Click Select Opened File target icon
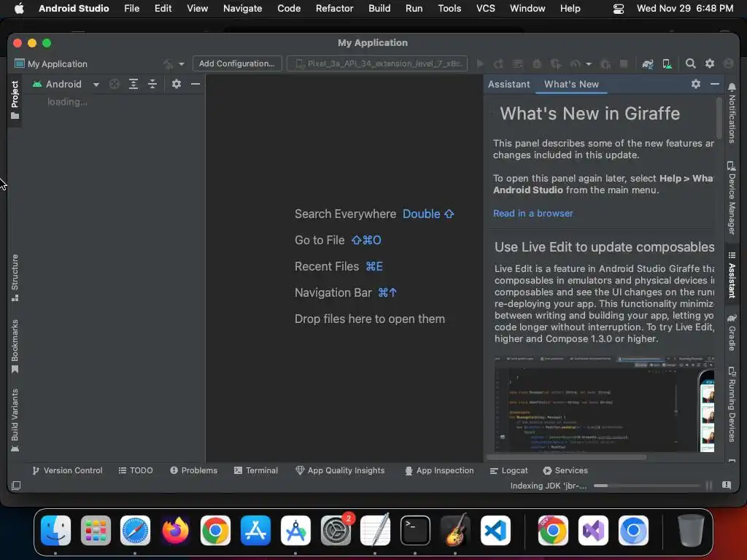 pos(115,85)
